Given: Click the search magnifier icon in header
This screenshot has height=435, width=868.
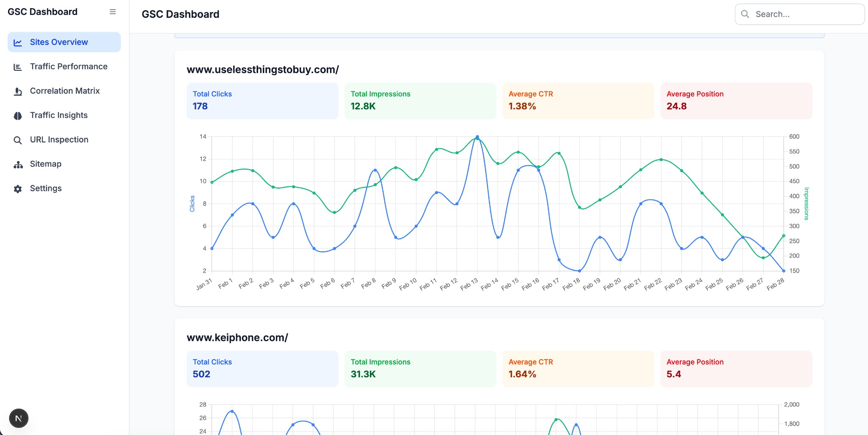Looking at the screenshot, I should [x=745, y=14].
